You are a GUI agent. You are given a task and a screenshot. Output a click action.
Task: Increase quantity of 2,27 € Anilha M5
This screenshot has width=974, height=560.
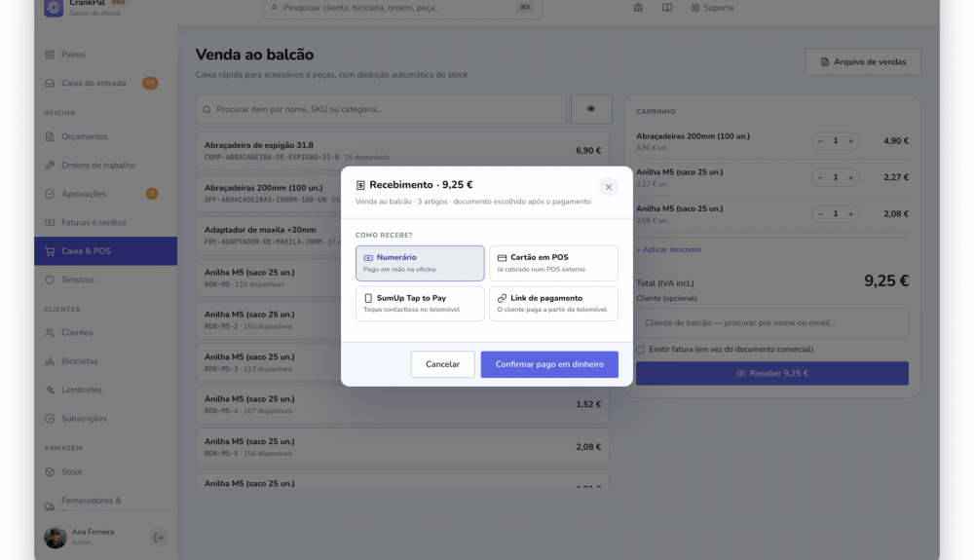click(x=850, y=177)
